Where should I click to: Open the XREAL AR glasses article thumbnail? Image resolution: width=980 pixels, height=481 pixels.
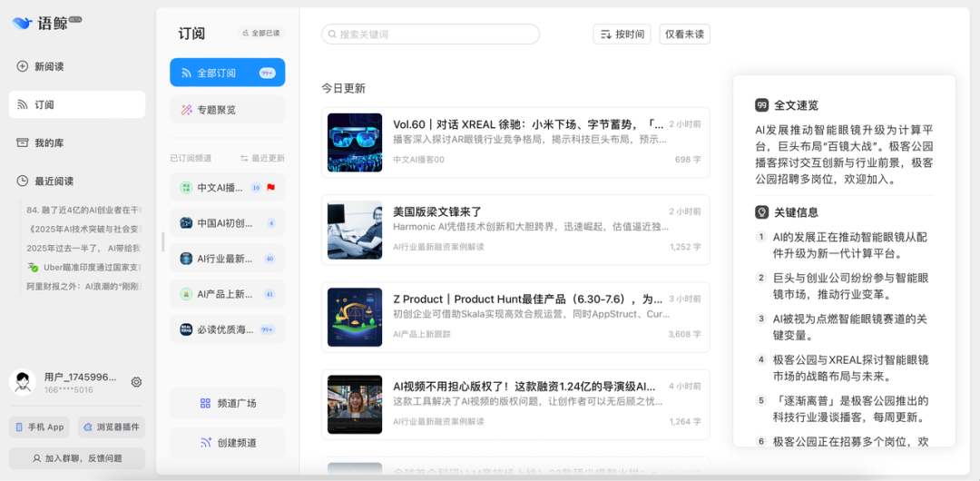pos(355,142)
